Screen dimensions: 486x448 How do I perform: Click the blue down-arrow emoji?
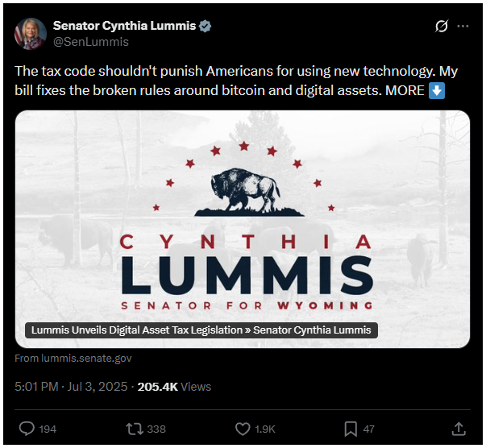coord(436,90)
